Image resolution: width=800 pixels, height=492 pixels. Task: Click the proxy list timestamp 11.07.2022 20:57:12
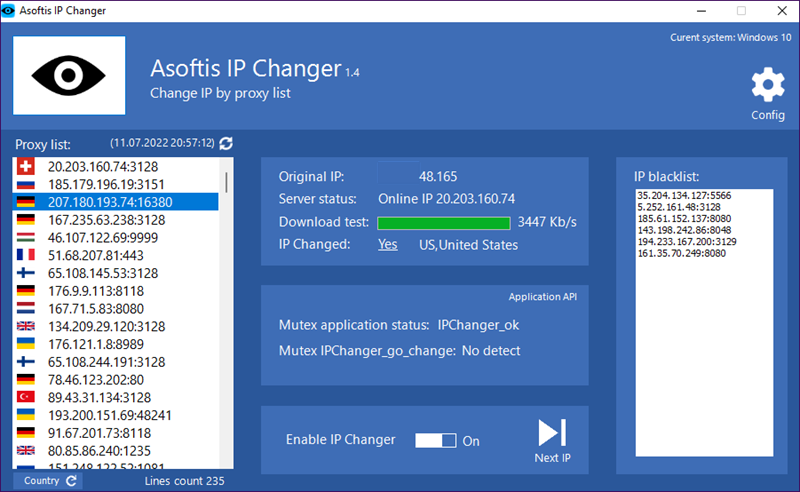162,143
